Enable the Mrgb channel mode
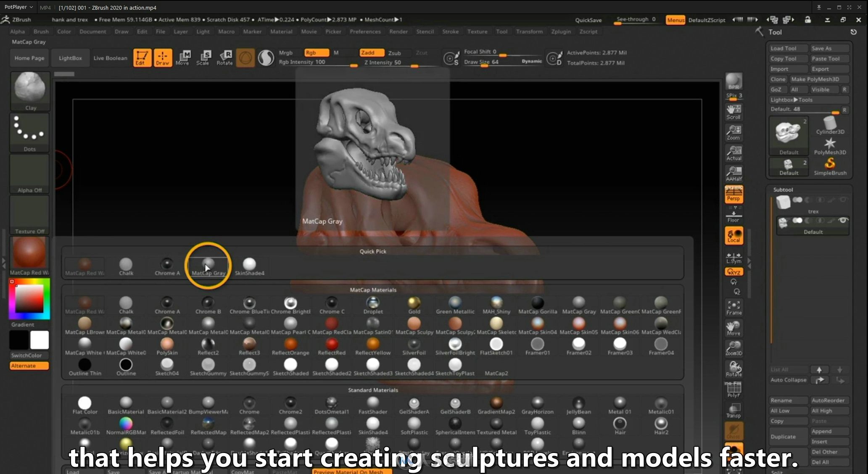868x474 pixels. [286, 53]
